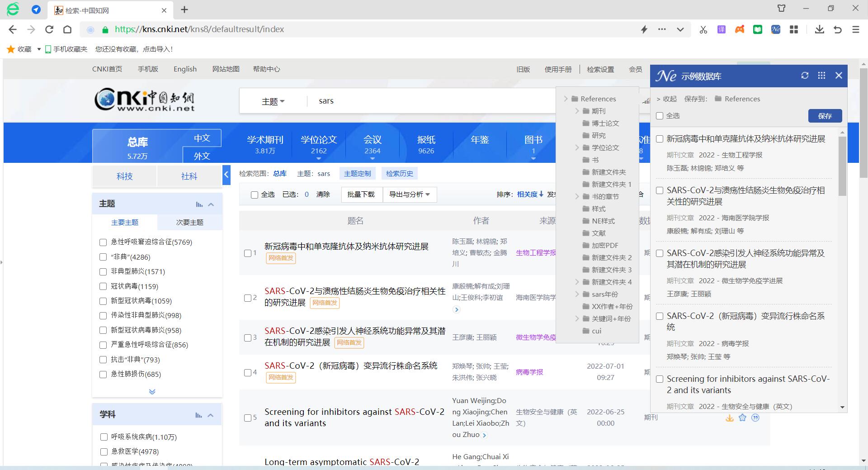Open the NE NoteExpress extension icon
868x470 pixels.
[776, 29]
